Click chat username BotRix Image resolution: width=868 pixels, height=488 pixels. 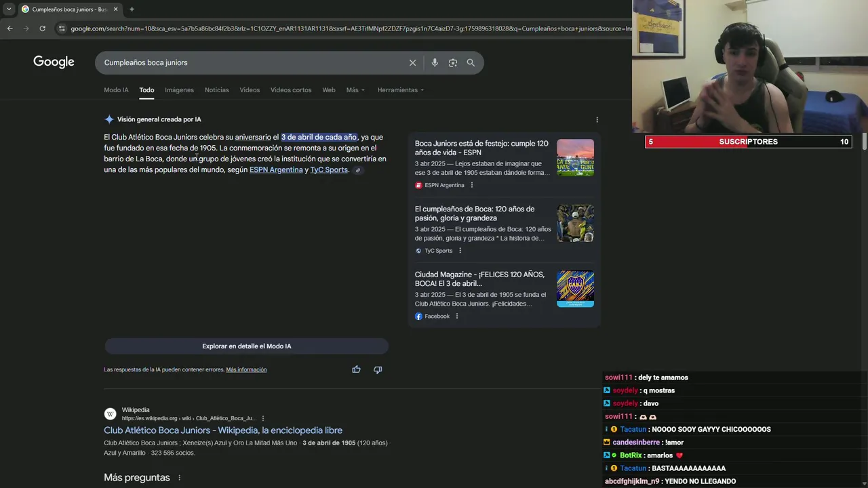pyautogui.click(x=631, y=455)
